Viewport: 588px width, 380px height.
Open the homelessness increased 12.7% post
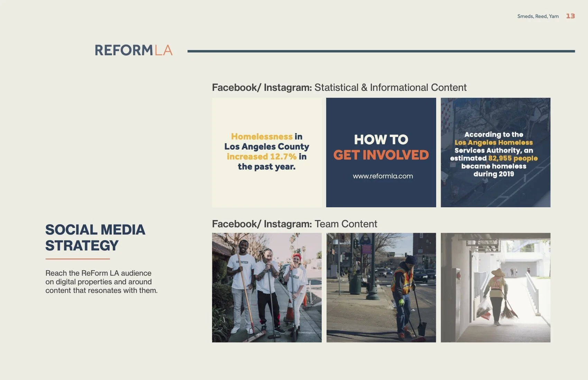coord(267,152)
